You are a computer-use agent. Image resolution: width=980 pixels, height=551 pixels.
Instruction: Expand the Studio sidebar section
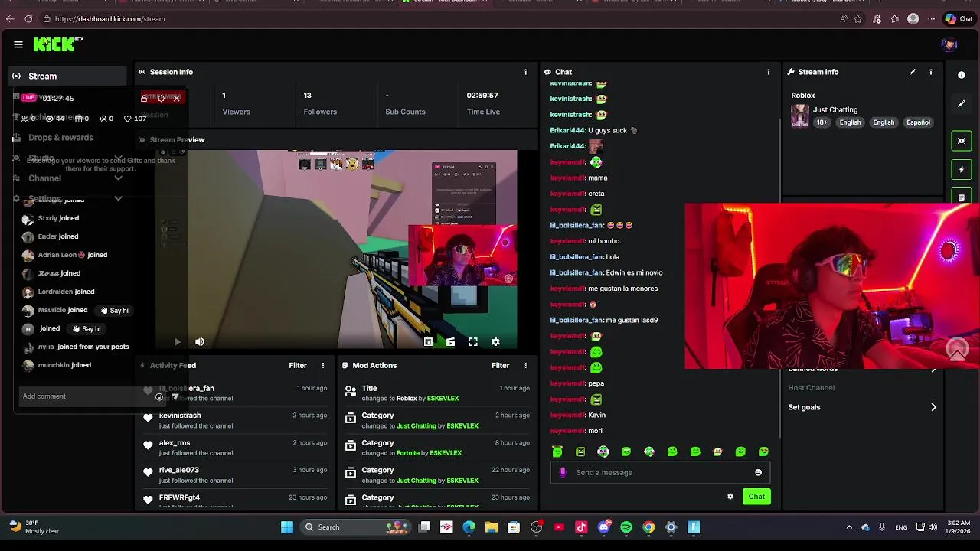point(119,158)
